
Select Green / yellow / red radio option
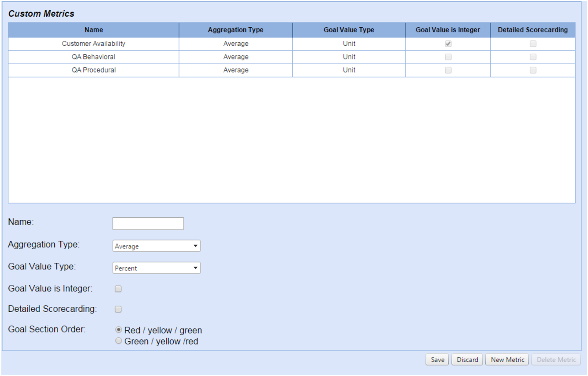point(119,341)
